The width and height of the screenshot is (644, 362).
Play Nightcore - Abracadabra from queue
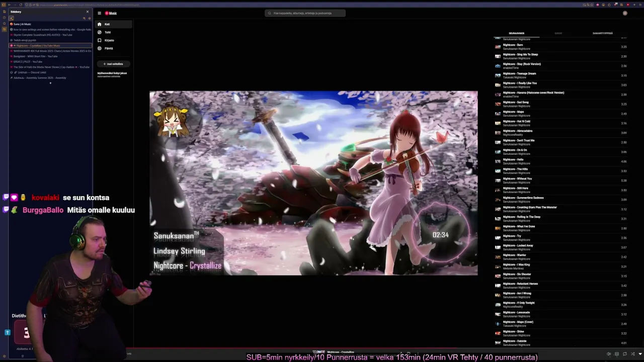pyautogui.click(x=560, y=133)
